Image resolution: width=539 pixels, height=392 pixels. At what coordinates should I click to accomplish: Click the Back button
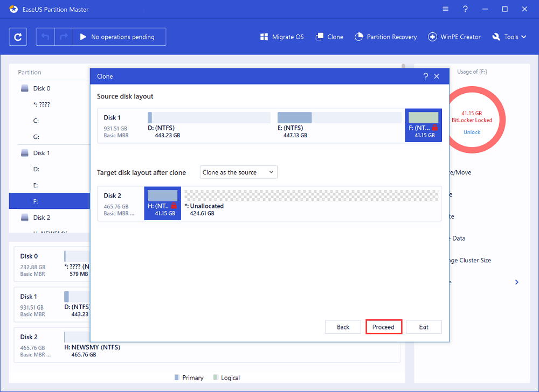click(x=343, y=327)
